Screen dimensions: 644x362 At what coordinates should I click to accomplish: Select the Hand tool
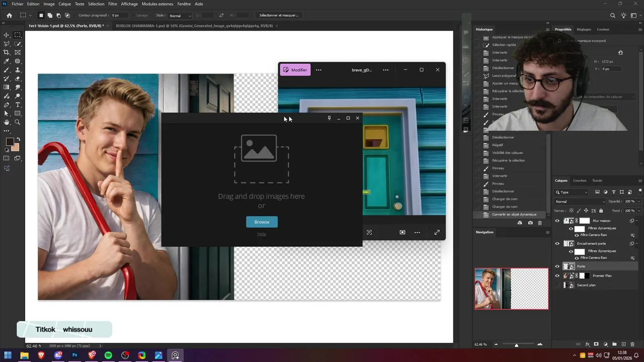pyautogui.click(x=7, y=122)
